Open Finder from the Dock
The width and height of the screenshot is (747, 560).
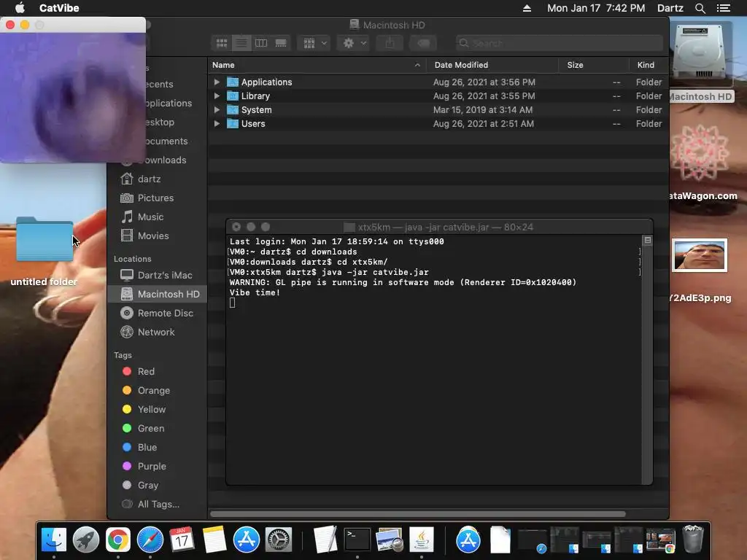coord(54,540)
